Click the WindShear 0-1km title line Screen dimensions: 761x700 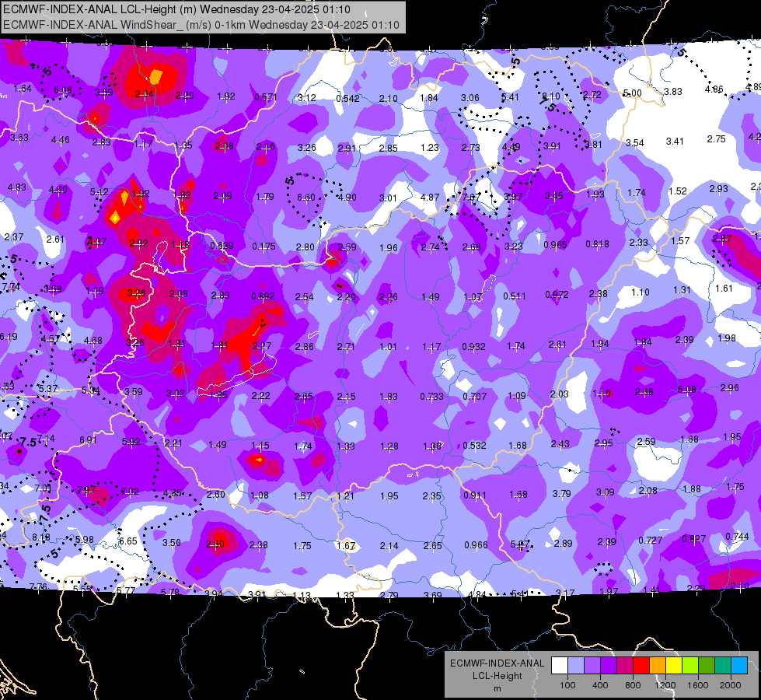(x=201, y=25)
